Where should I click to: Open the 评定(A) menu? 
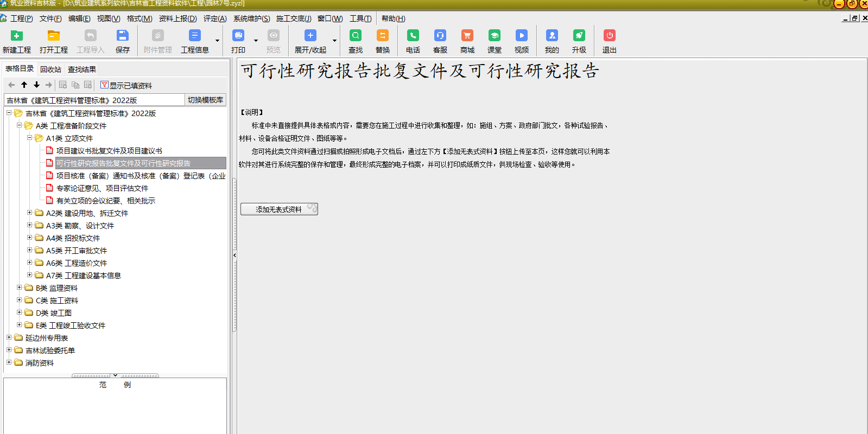(214, 18)
